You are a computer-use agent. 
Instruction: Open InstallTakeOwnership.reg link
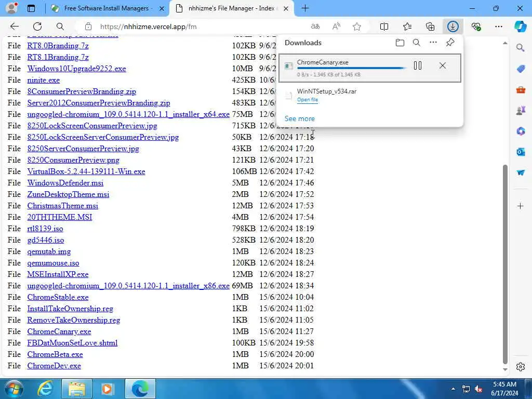pyautogui.click(x=70, y=309)
